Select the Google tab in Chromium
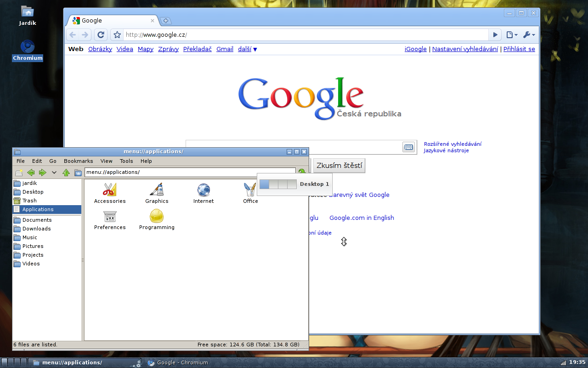Image resolution: width=588 pixels, height=368 pixels. [x=113, y=21]
